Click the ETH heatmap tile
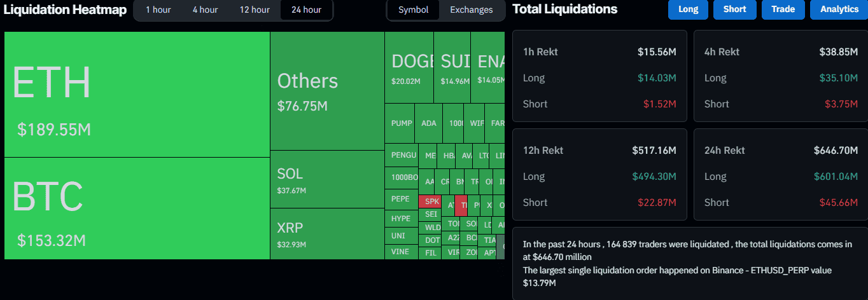This screenshot has height=300, width=868. tap(137, 94)
